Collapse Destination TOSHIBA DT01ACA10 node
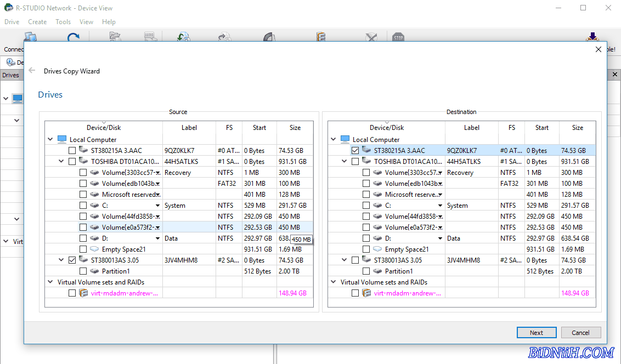The image size is (621, 364). click(345, 161)
